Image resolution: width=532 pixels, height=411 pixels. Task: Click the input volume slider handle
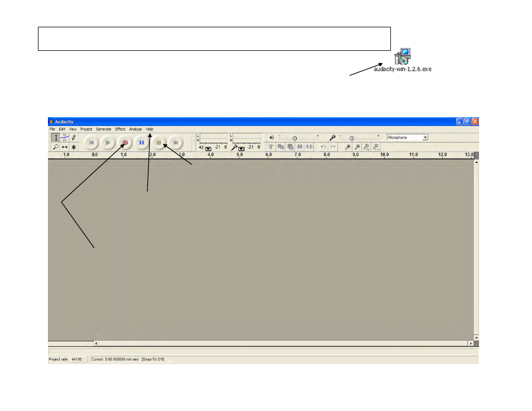351,138
